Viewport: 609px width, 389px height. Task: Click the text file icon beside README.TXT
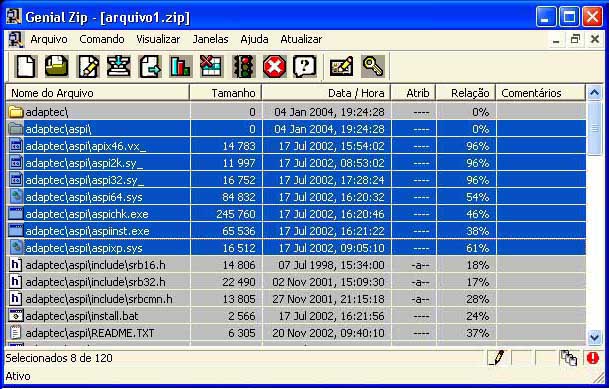16,333
